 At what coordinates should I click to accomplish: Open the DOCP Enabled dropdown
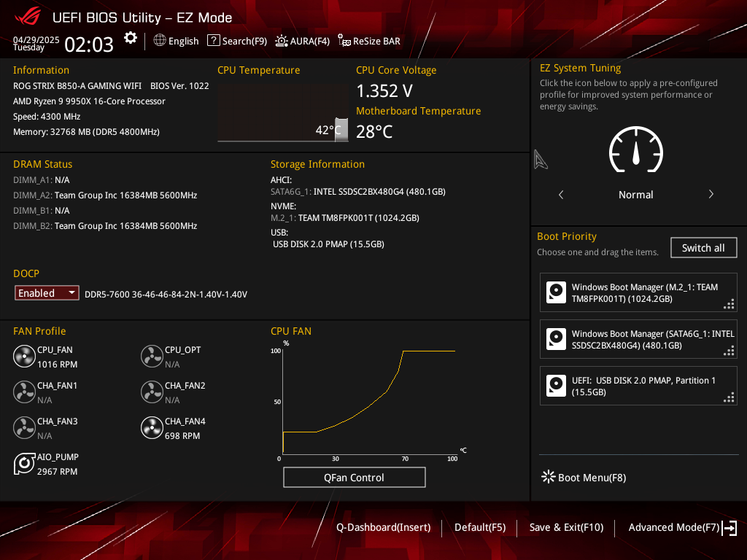pyautogui.click(x=47, y=293)
